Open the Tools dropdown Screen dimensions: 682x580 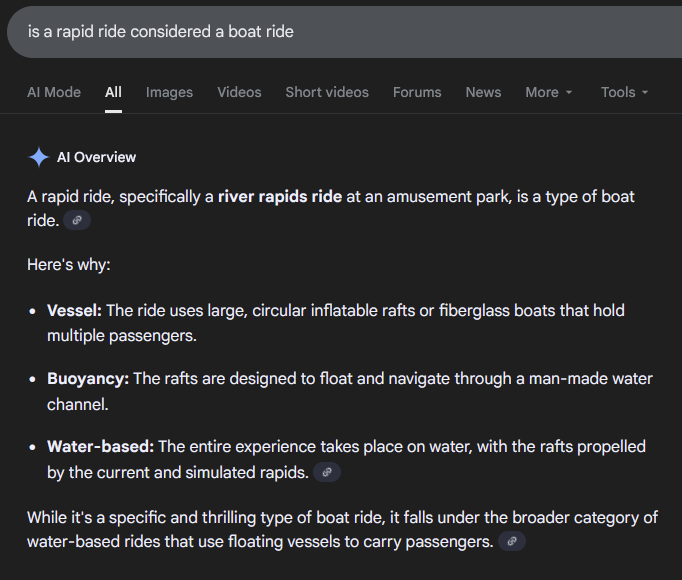pos(624,92)
